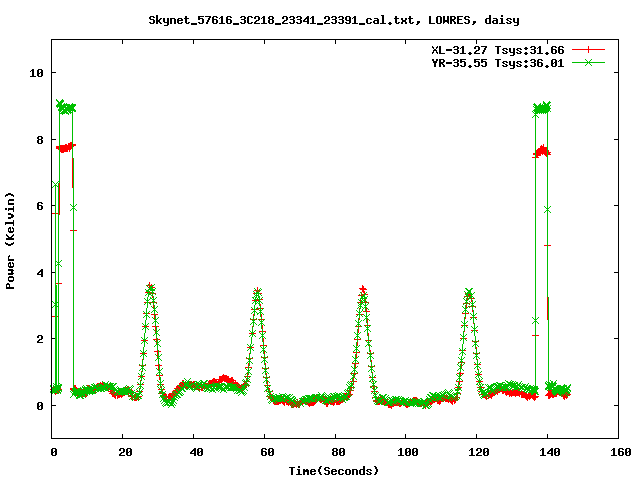
Task: Click the Power (Kelvin) y-axis label
Action: pos(10,241)
